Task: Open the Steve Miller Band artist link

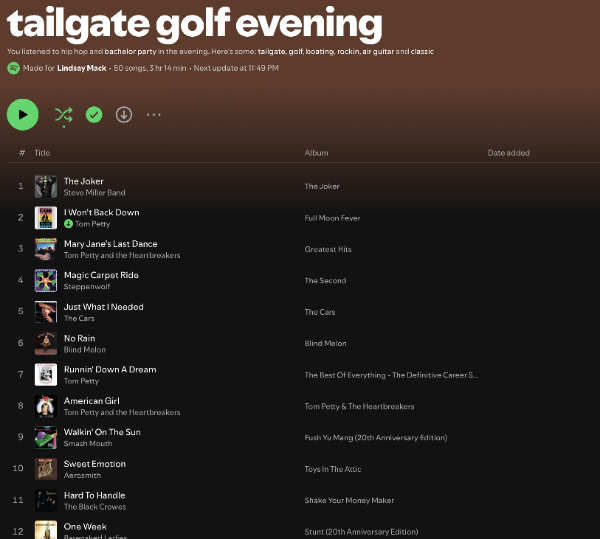Action: coord(95,192)
